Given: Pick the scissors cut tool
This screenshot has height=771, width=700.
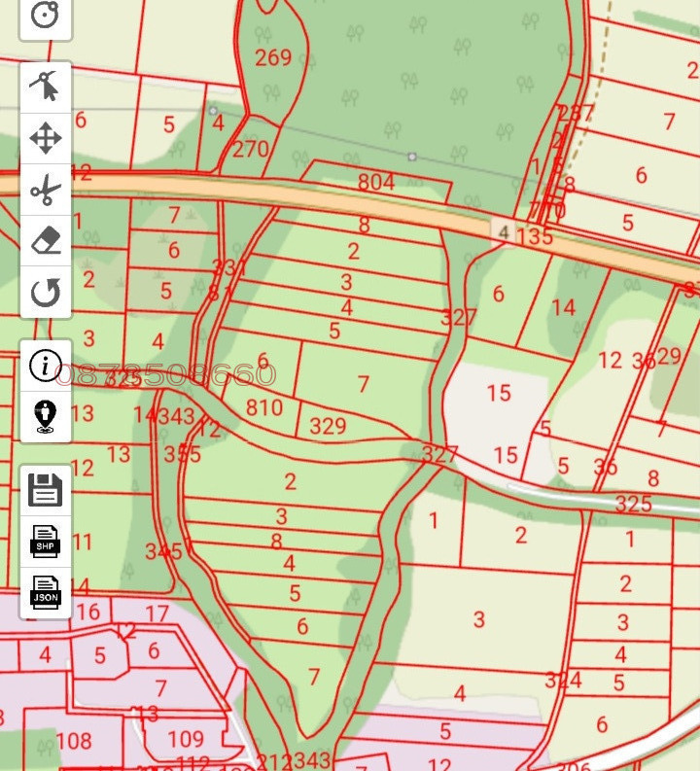Looking at the screenshot, I should 46,190.
